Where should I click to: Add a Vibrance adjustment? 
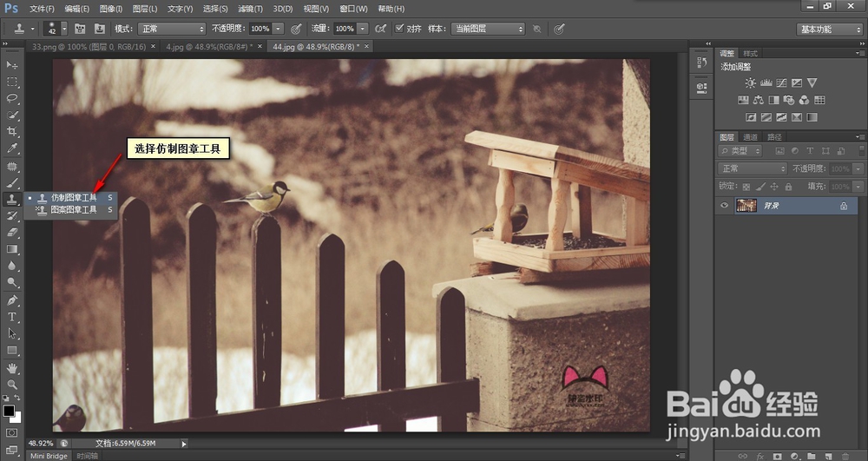click(812, 83)
